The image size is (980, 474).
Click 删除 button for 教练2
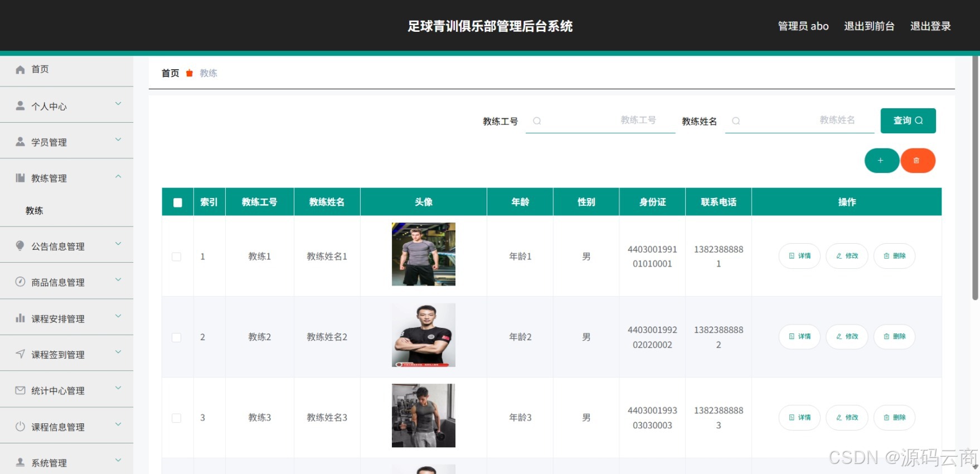point(894,336)
